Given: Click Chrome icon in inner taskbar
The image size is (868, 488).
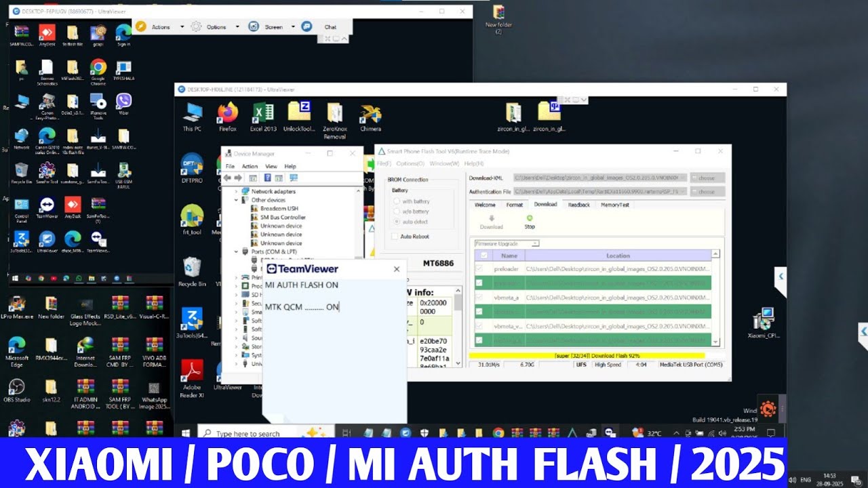Looking at the screenshot, I should click(x=498, y=432).
